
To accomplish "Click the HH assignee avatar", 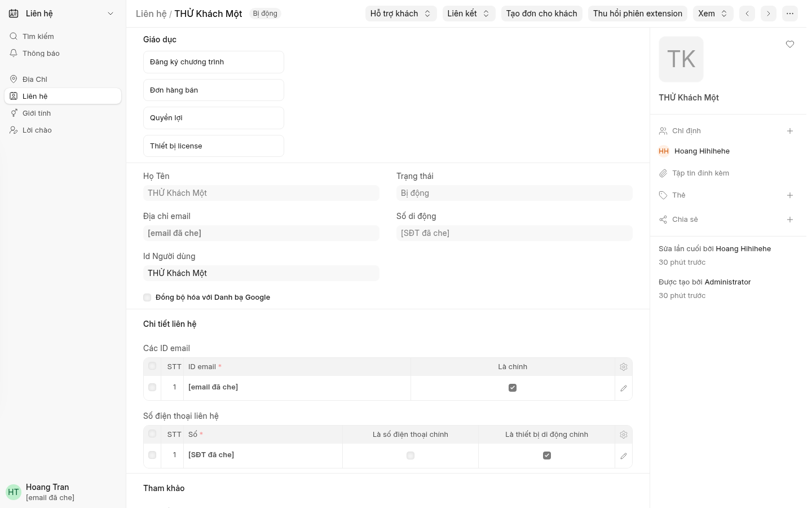I will coord(664,151).
